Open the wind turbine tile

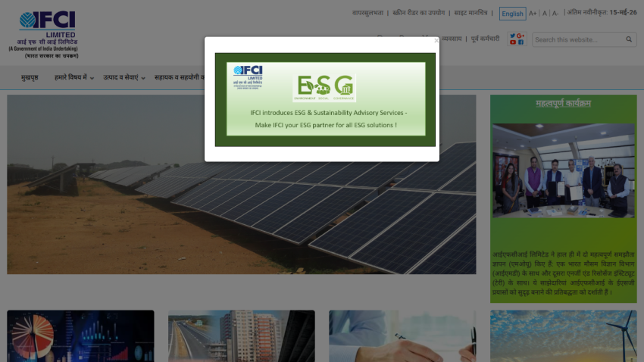coord(564,335)
